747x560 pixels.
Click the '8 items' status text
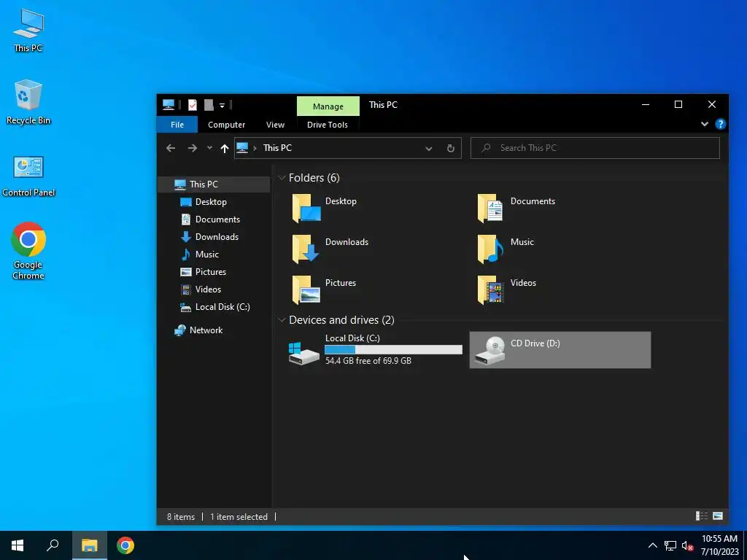click(181, 517)
